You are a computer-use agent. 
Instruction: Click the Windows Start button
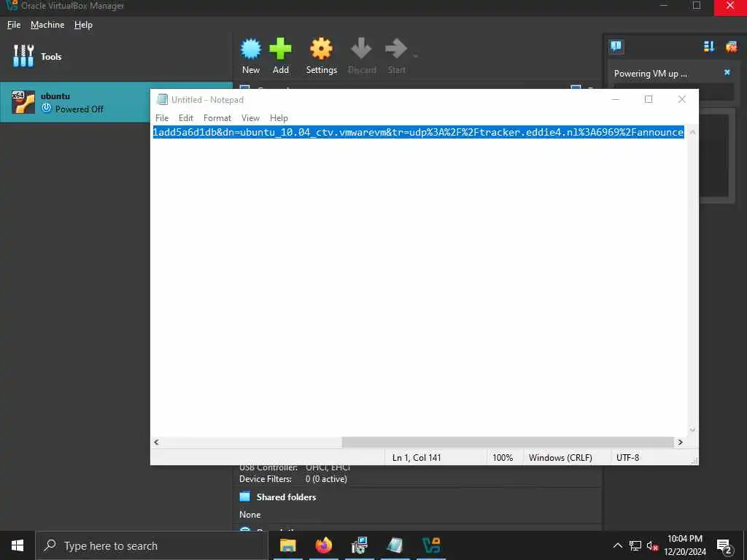[x=18, y=545]
